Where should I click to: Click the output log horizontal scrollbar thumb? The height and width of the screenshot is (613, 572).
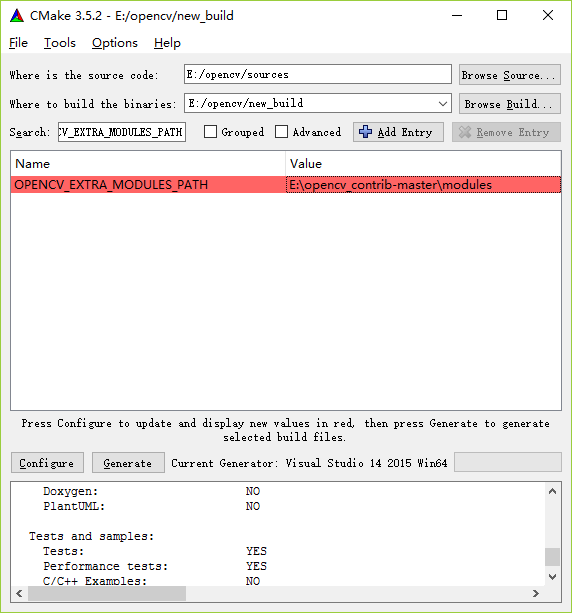(x=107, y=593)
